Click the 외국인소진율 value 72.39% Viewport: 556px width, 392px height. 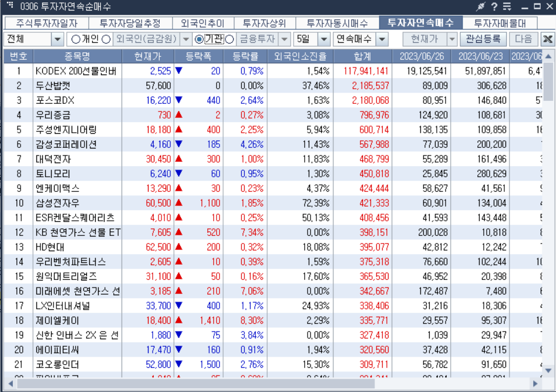tap(316, 203)
